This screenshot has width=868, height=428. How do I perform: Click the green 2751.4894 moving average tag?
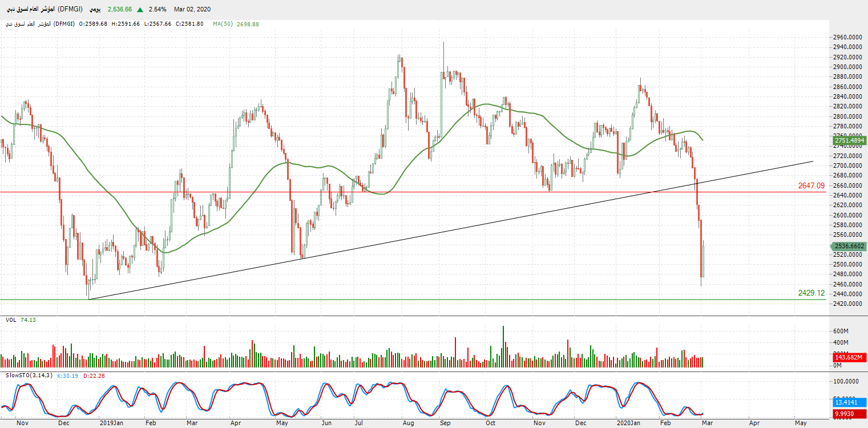point(848,140)
